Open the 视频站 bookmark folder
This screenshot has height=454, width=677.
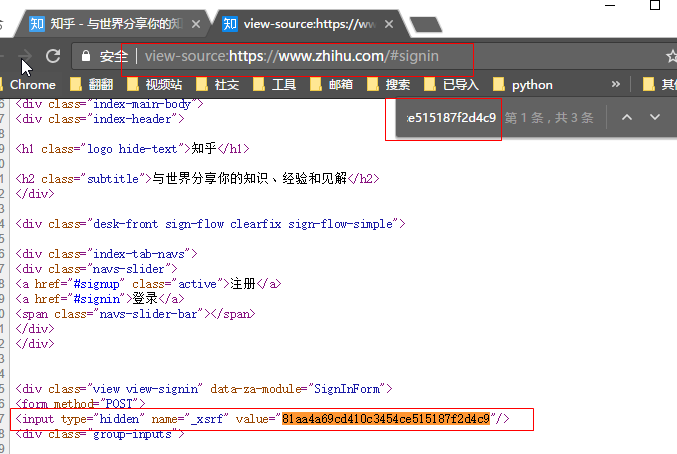[x=155, y=85]
